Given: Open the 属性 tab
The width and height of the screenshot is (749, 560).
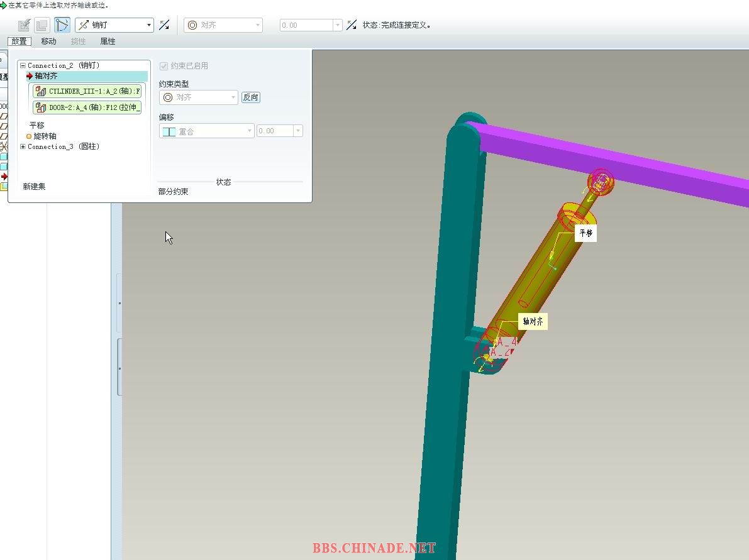Looking at the screenshot, I should tap(108, 41).
